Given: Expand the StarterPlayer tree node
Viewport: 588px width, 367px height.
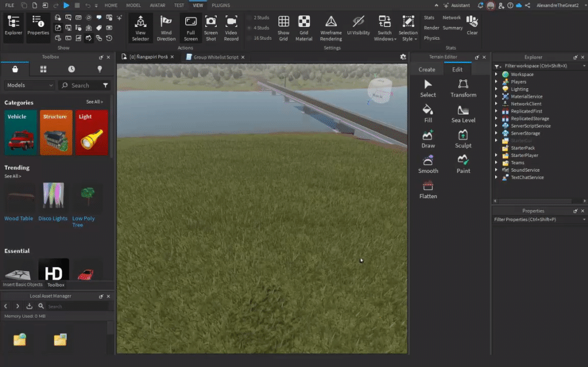Looking at the screenshot, I should tap(496, 155).
